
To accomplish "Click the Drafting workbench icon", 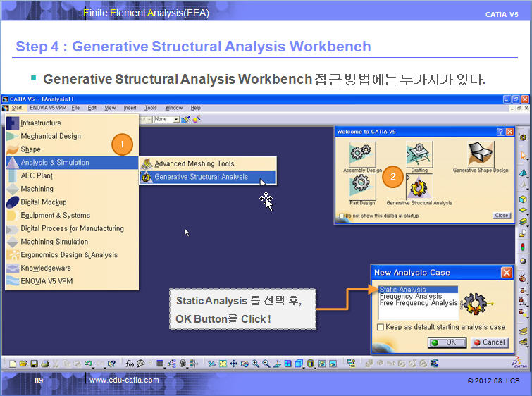I will tap(419, 154).
